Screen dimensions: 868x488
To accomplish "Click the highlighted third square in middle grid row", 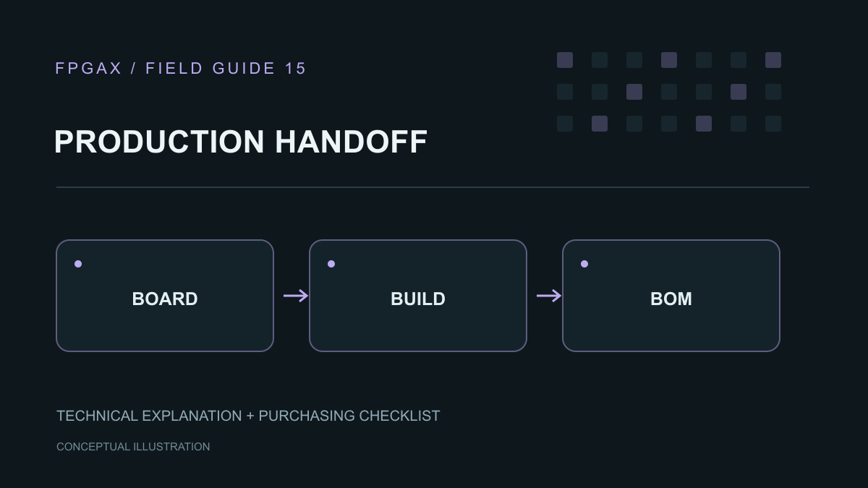I will (x=634, y=92).
